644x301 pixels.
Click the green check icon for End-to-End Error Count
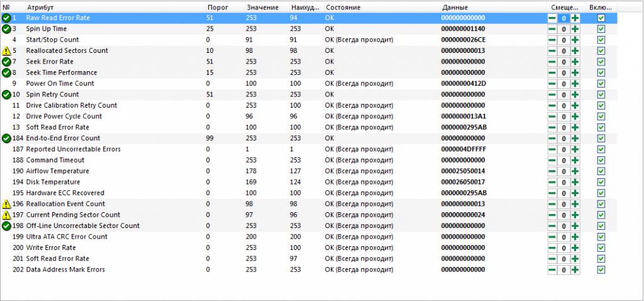pyautogui.click(x=6, y=138)
